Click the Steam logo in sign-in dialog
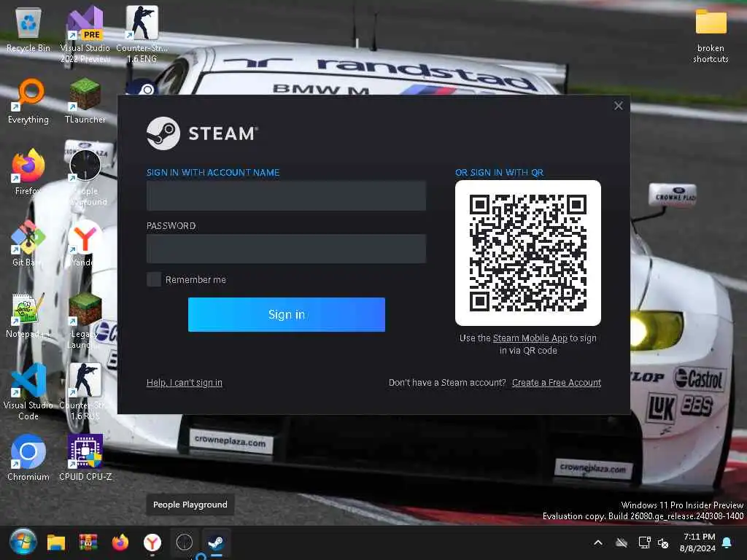Viewport: 747px width, 560px height. [x=163, y=134]
